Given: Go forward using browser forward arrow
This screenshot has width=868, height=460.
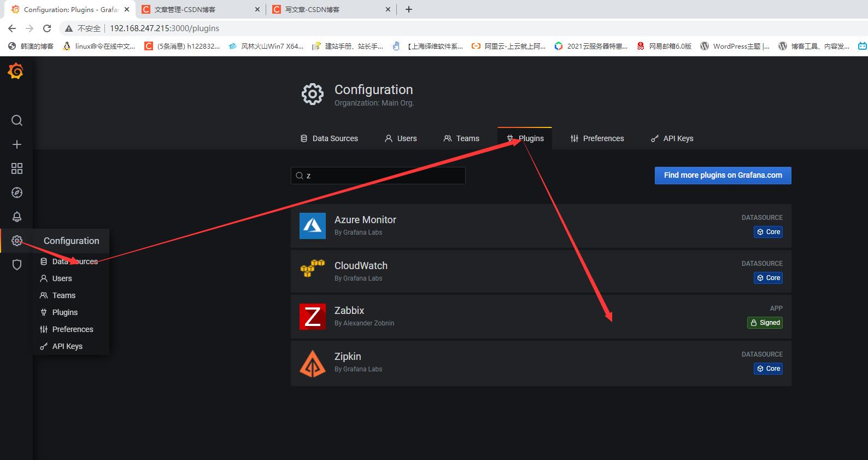Looking at the screenshot, I should (x=30, y=28).
